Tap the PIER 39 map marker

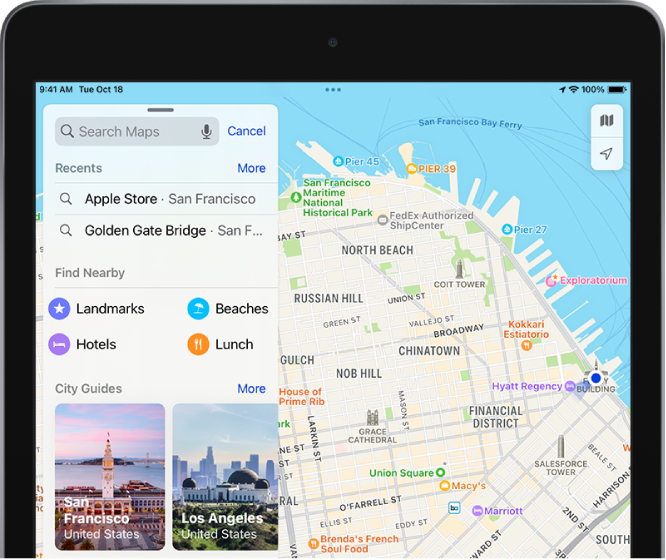tap(412, 169)
